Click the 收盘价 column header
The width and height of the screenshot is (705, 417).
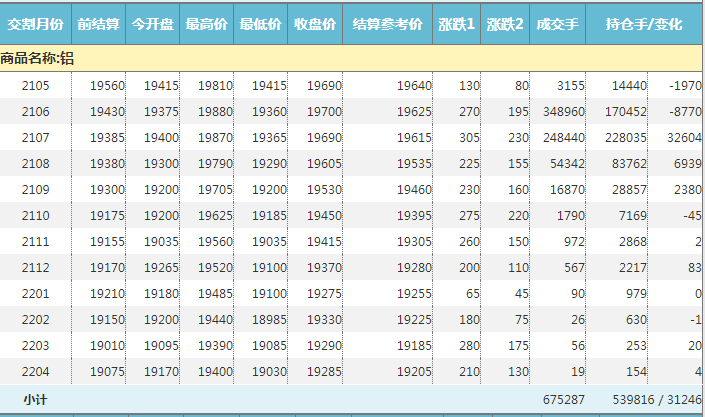315,23
